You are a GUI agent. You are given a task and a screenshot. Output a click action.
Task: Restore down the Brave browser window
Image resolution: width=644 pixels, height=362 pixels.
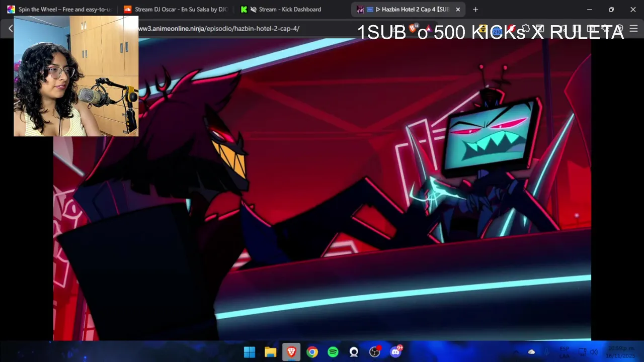(x=611, y=9)
